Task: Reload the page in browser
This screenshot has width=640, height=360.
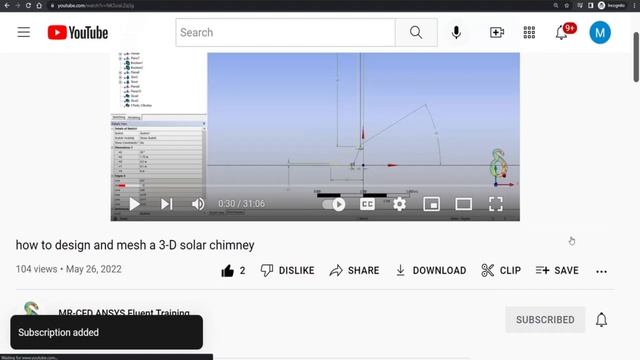Action: tap(28, 5)
